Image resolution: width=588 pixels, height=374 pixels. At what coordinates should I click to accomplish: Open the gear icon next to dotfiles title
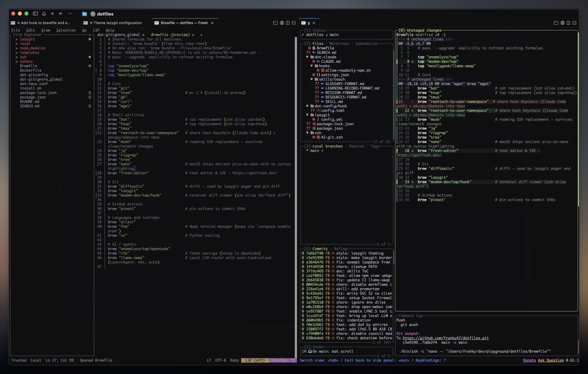click(x=93, y=14)
